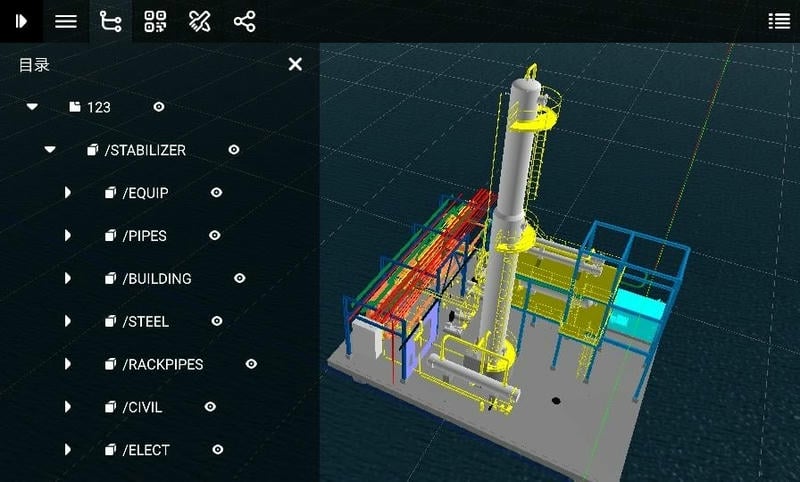Select the structure tree icon

click(111, 21)
